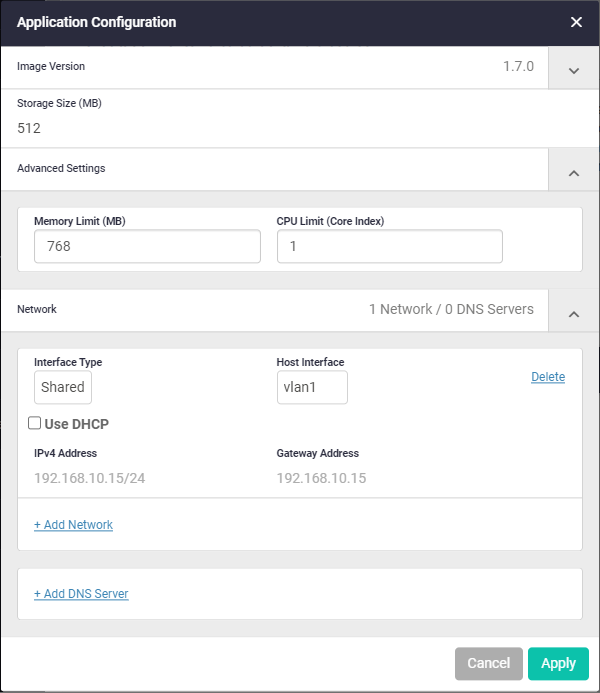This screenshot has height=693, width=600.
Task: Collapse the Network section chevron
Action: coord(574,312)
